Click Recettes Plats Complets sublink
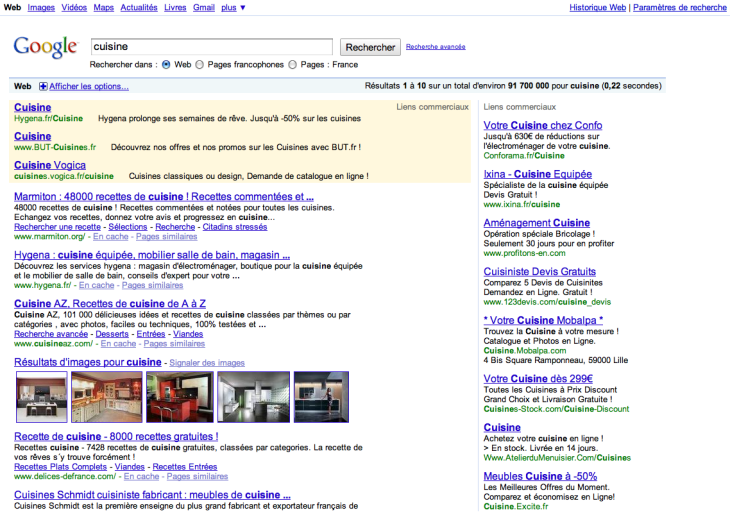Screen dimensions: 730x517 click(61, 467)
